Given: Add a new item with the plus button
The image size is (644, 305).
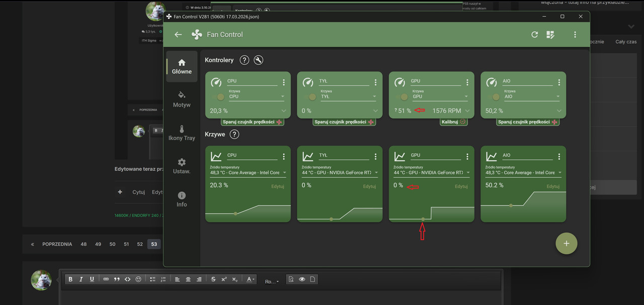Looking at the screenshot, I should tap(567, 243).
